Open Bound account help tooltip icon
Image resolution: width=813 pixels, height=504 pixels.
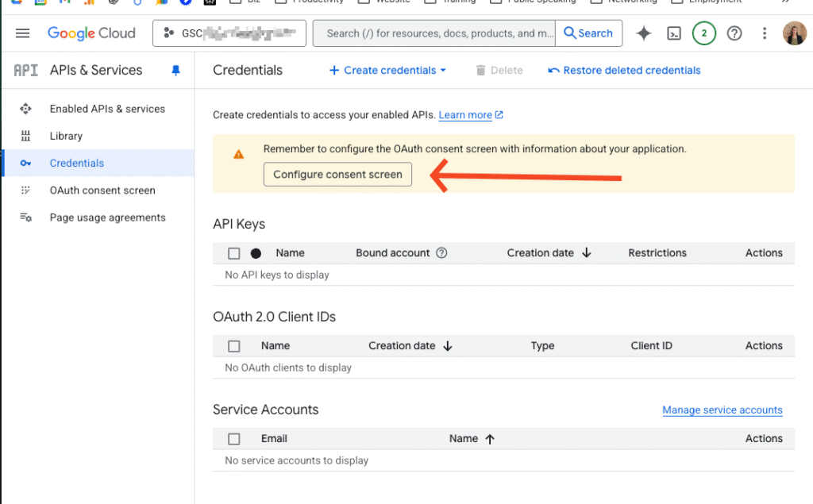[x=441, y=253]
